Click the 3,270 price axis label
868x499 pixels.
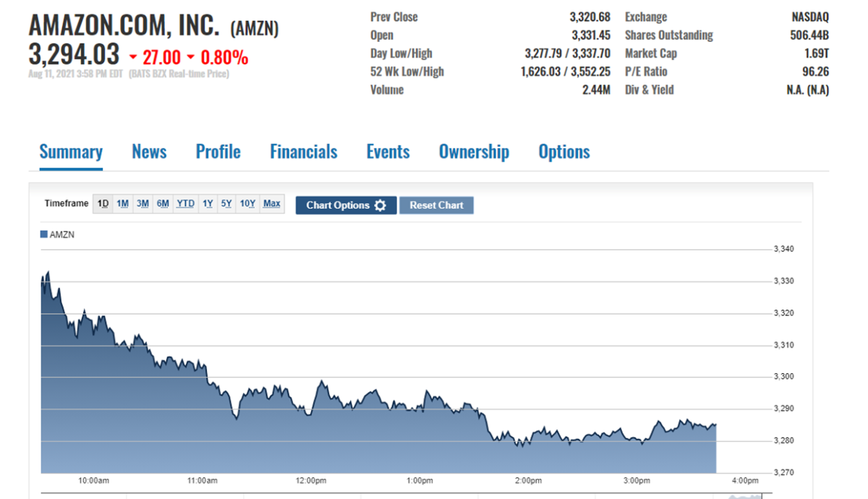[784, 473]
